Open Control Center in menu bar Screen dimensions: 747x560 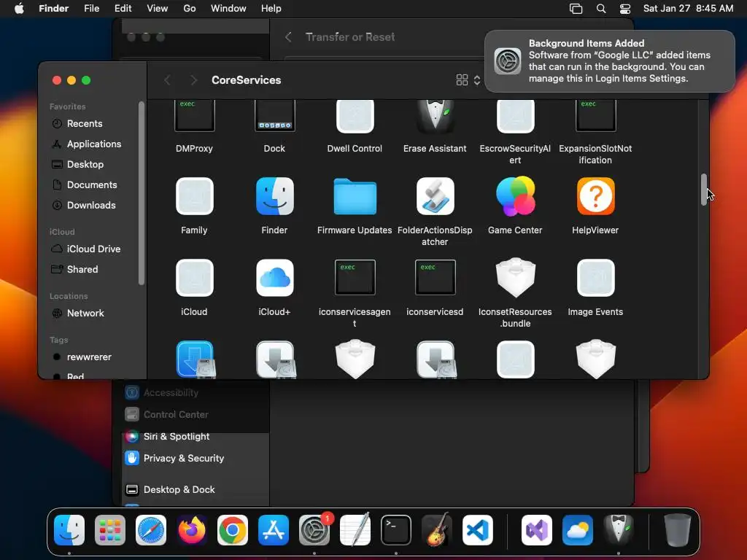pos(625,9)
